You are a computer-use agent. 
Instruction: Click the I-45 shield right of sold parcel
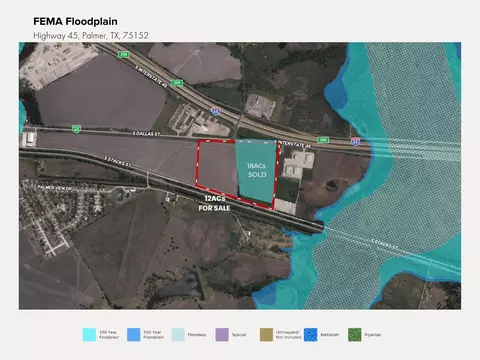point(355,141)
